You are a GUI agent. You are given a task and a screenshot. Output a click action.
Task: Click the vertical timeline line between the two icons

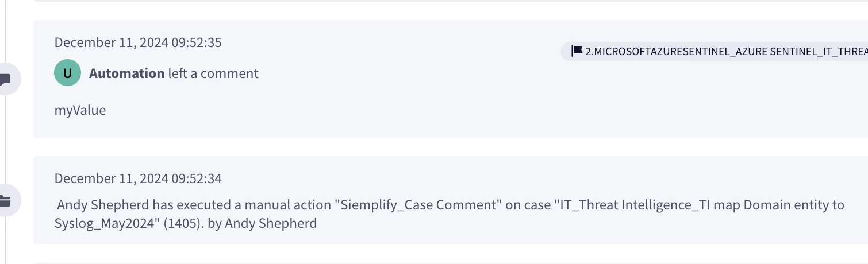tap(5, 141)
